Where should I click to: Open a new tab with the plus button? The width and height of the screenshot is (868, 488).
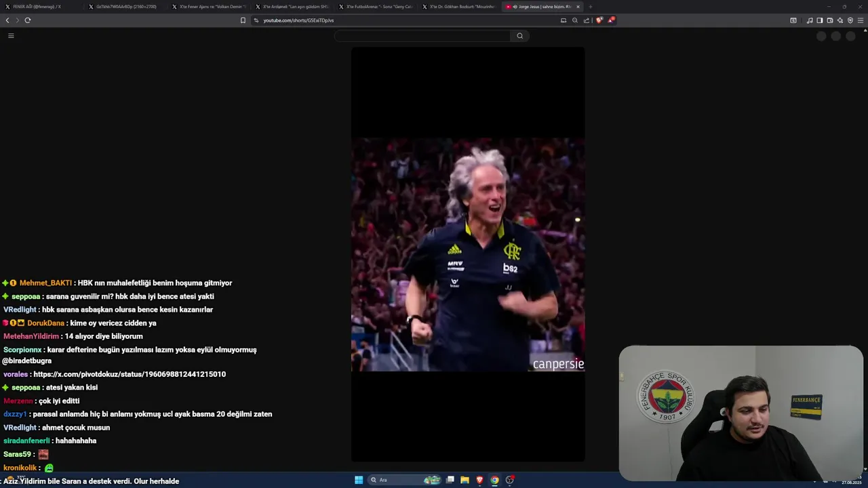coord(591,7)
